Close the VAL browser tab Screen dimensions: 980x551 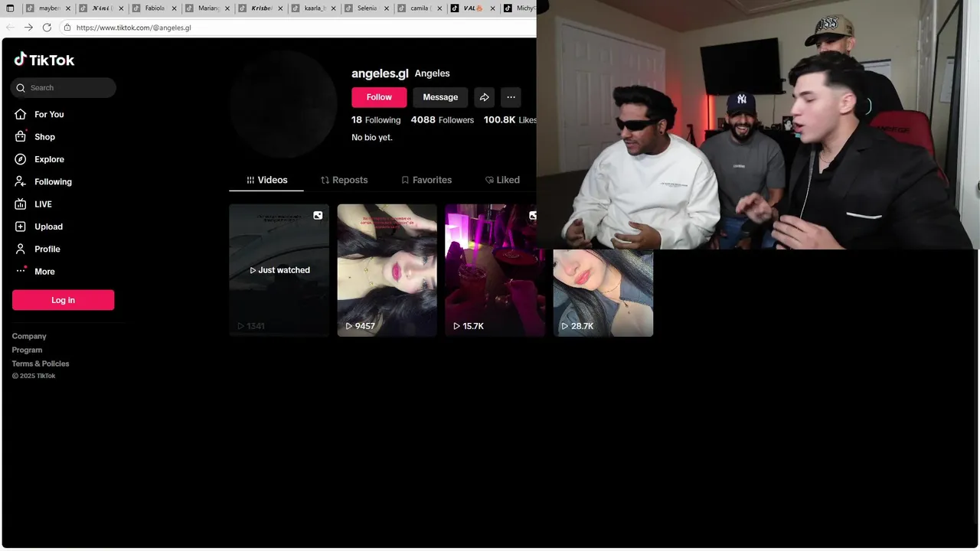point(492,8)
